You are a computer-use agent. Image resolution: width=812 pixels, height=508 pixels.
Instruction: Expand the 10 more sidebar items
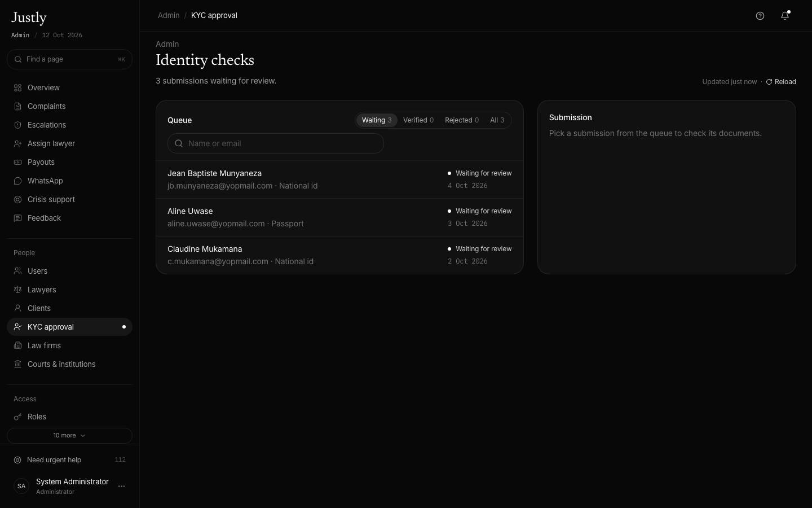pos(69,436)
